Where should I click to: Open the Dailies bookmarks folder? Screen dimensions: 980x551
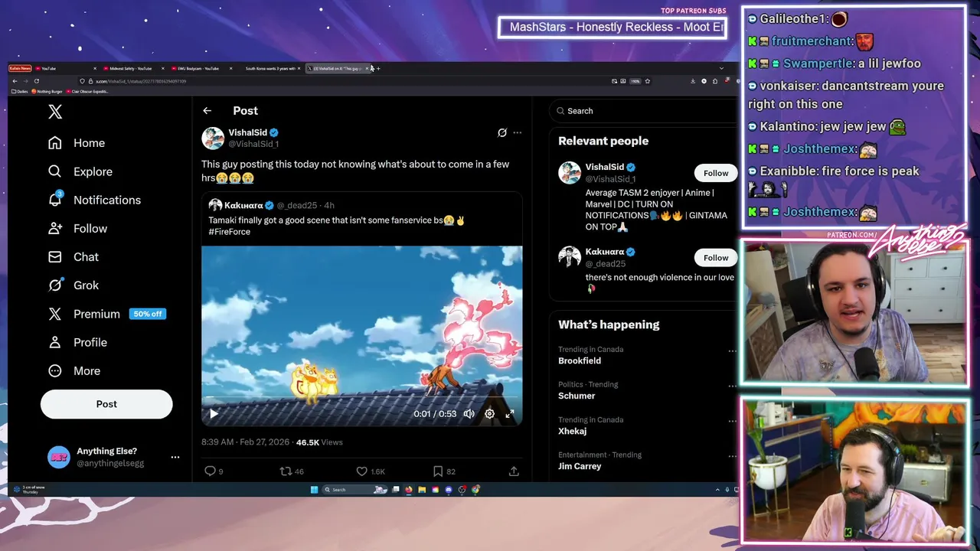(20, 91)
